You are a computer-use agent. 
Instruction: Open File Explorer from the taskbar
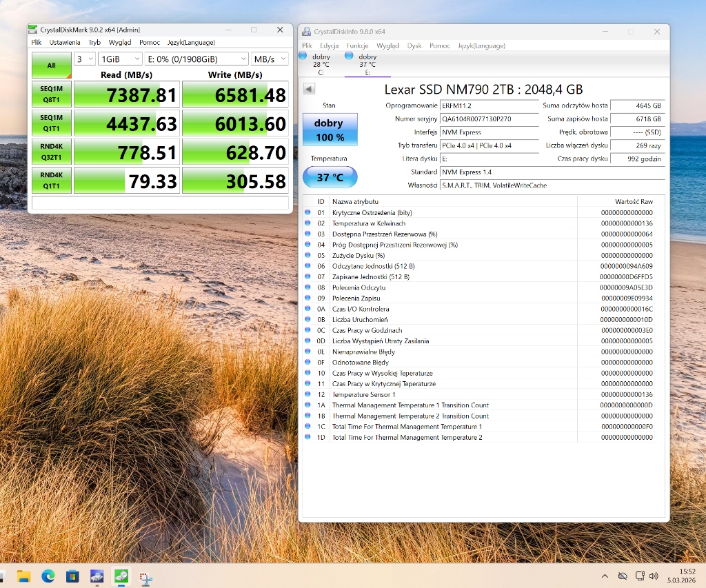(x=23, y=576)
